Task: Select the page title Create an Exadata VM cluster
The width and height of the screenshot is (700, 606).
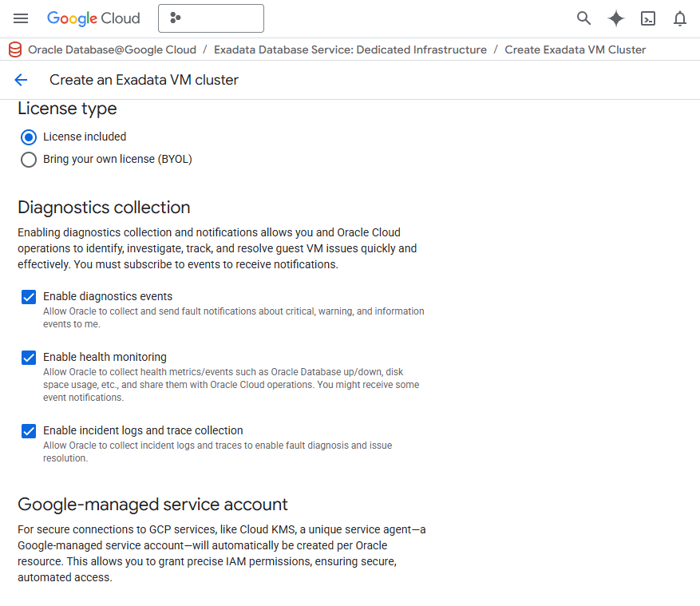Action: 144,80
